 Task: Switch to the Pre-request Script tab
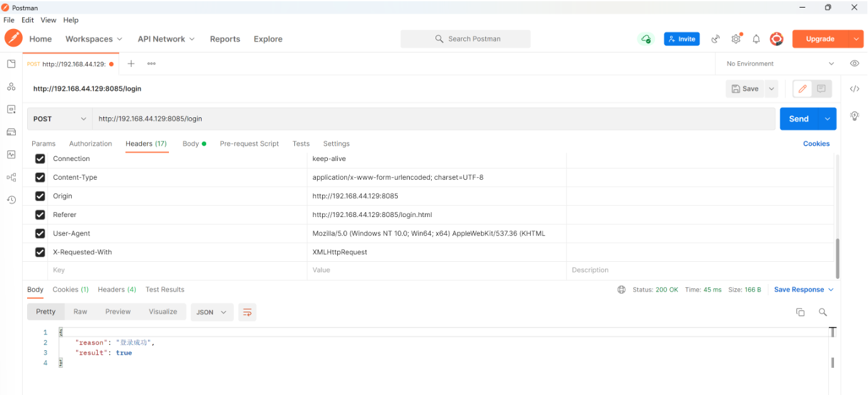point(249,144)
